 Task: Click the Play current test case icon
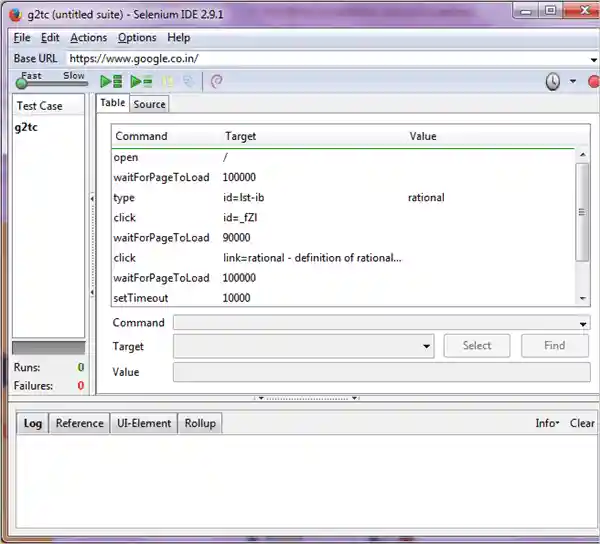tap(141, 81)
